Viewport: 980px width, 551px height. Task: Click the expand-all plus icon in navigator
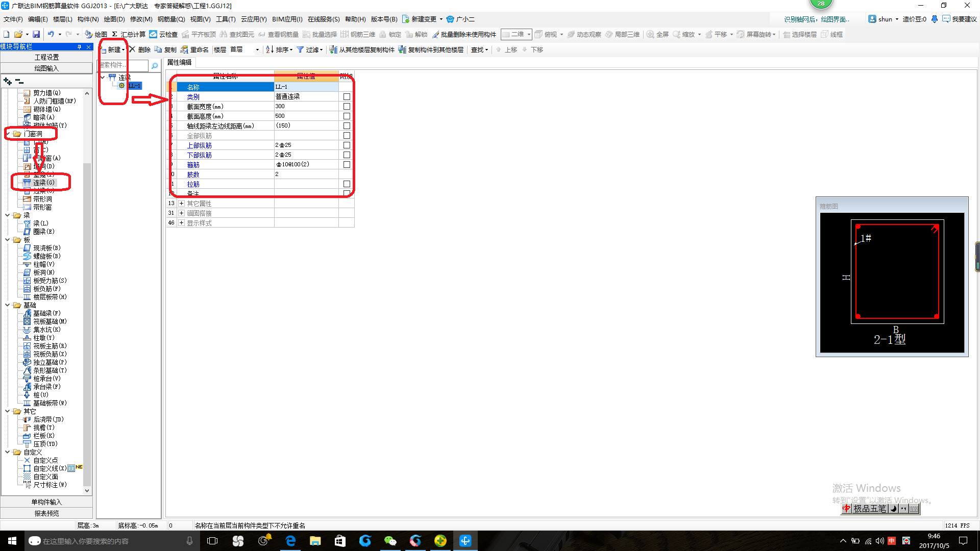click(x=7, y=81)
